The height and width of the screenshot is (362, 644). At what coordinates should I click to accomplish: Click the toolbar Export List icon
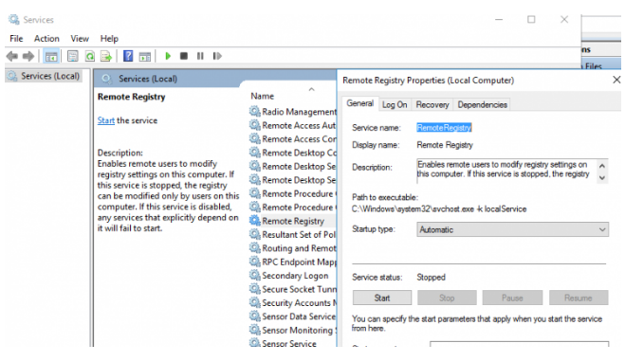(x=106, y=56)
